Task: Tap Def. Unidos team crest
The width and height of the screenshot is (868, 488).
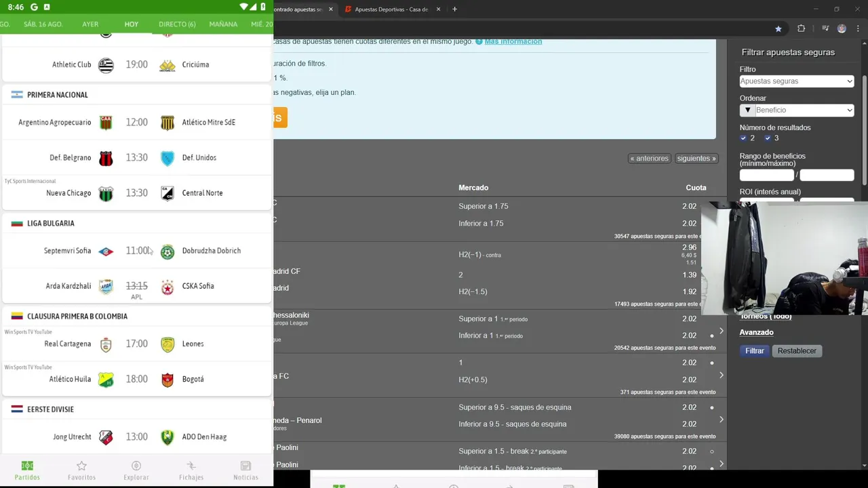Action: click(x=167, y=158)
